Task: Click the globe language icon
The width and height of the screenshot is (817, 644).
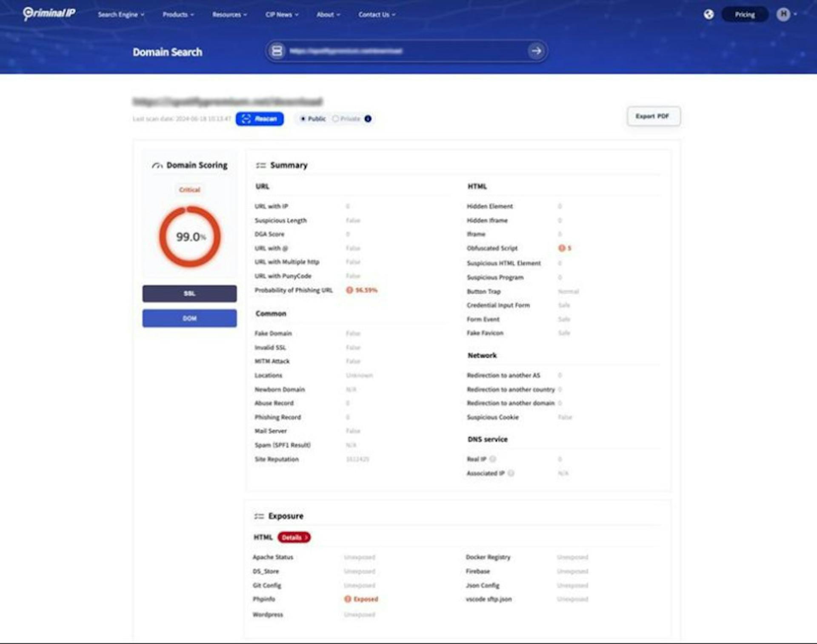Action: pyautogui.click(x=708, y=14)
